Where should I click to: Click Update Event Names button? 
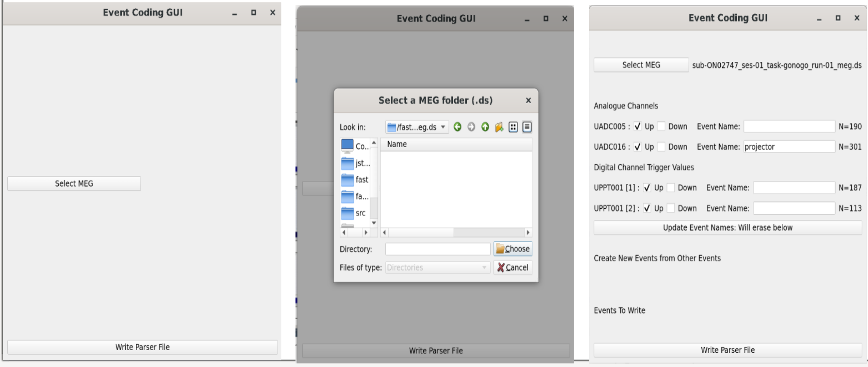(x=728, y=228)
